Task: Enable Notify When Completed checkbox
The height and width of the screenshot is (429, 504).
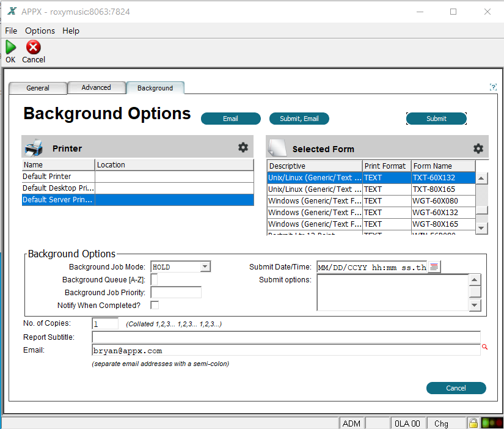Action: [x=155, y=305]
